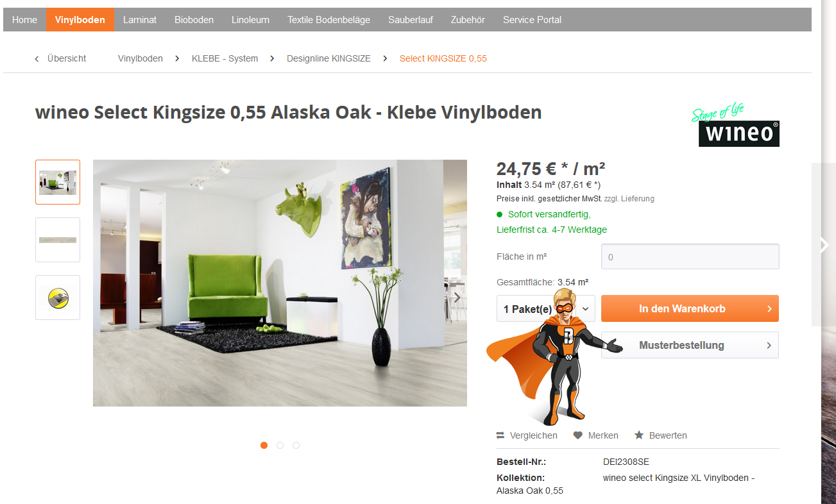This screenshot has width=836, height=504.
Task: Open the Service Portal menu item
Action: click(532, 20)
